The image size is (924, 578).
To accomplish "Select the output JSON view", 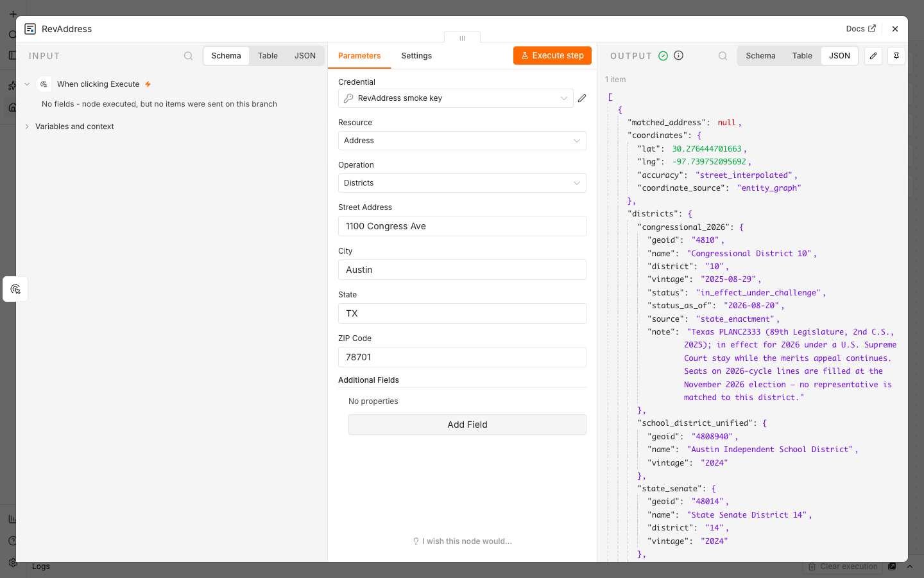I will (839, 56).
